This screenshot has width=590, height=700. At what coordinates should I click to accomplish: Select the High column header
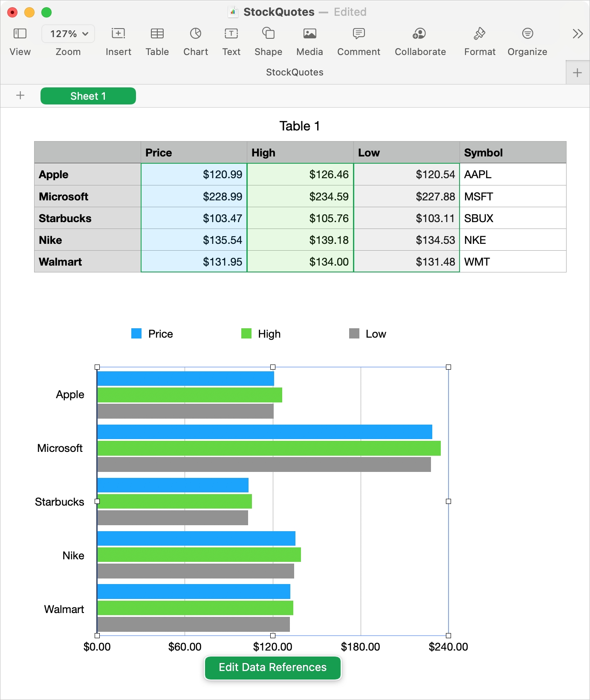point(300,153)
